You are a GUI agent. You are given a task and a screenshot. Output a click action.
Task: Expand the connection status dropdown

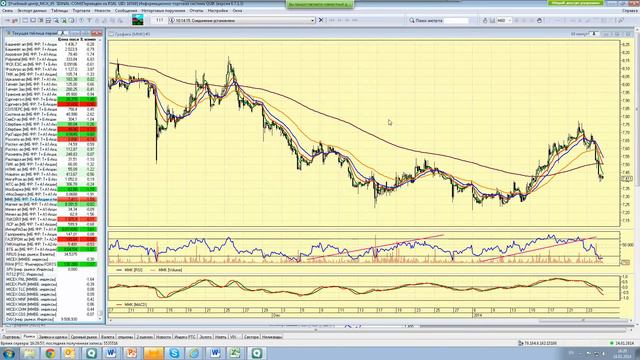pos(312,20)
